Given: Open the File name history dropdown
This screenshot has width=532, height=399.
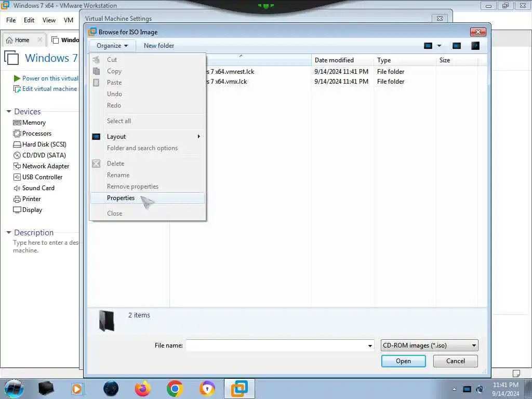Looking at the screenshot, I should click(370, 345).
